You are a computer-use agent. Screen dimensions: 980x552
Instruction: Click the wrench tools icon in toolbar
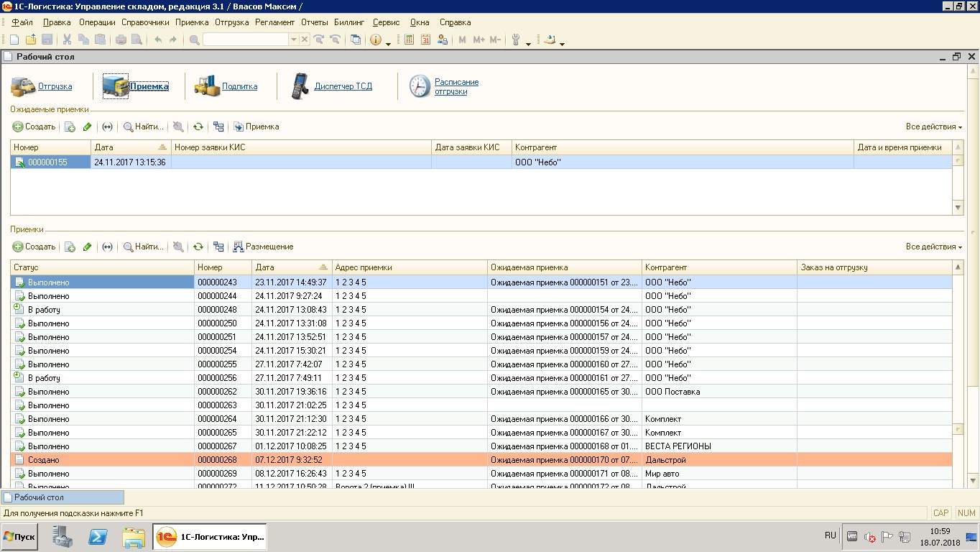[516, 40]
